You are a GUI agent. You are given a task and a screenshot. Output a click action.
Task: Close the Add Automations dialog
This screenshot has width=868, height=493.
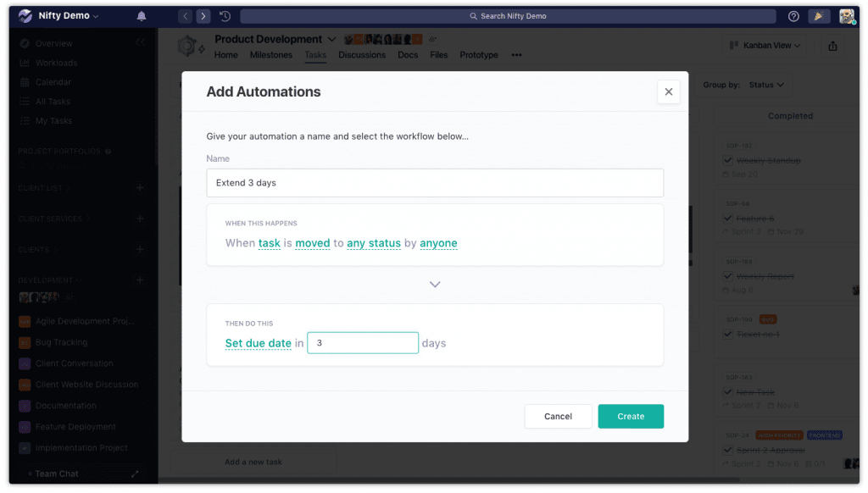click(x=668, y=91)
